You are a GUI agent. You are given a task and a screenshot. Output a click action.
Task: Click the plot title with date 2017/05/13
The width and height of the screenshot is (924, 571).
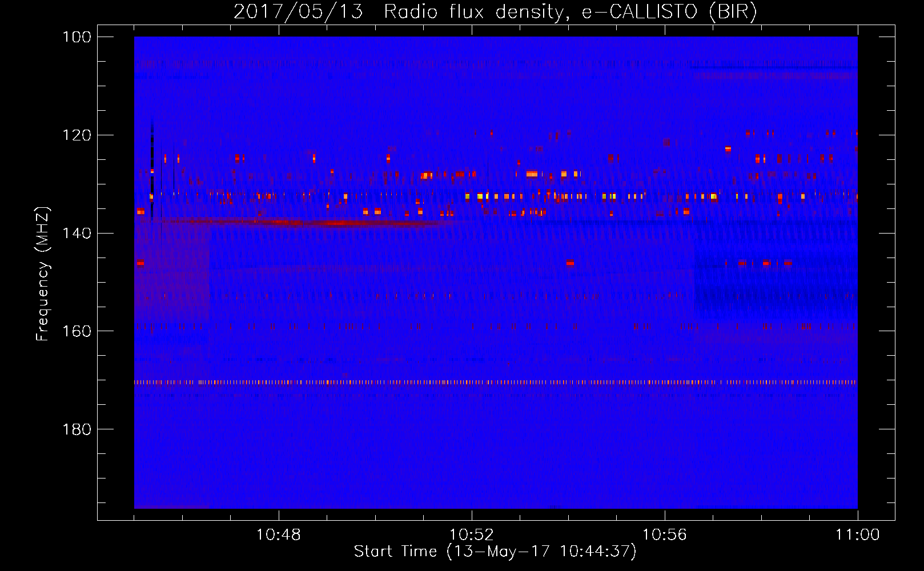point(495,12)
